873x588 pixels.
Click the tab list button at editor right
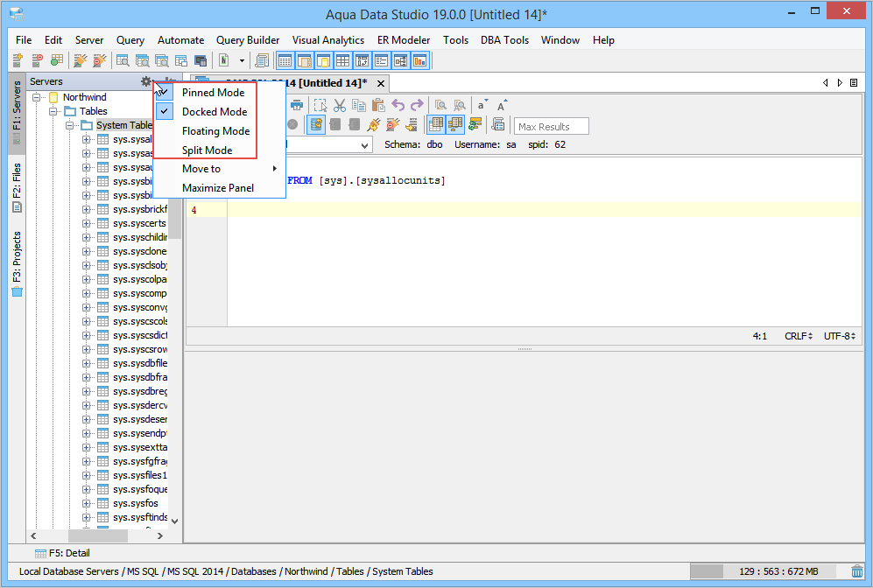[854, 83]
